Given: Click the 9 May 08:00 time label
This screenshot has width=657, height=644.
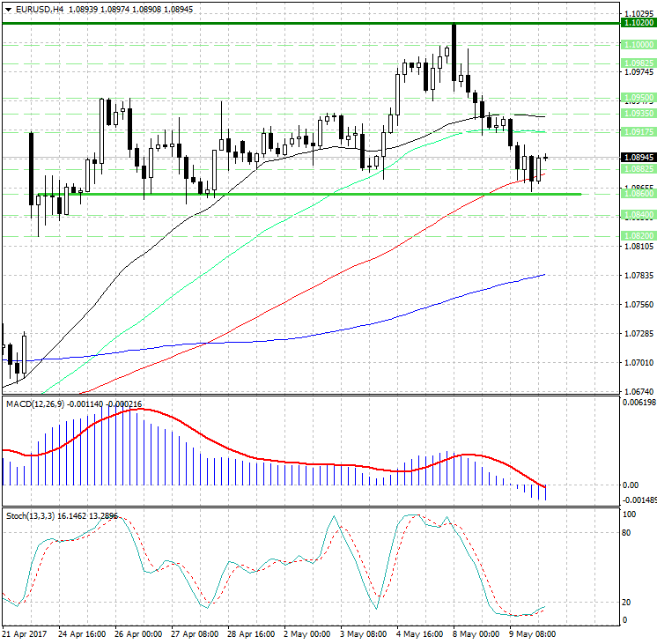Looking at the screenshot, I should (x=531, y=633).
